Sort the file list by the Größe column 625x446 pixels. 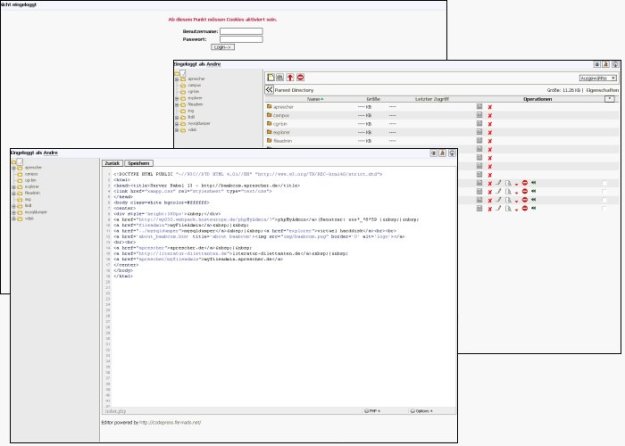pyautogui.click(x=373, y=99)
